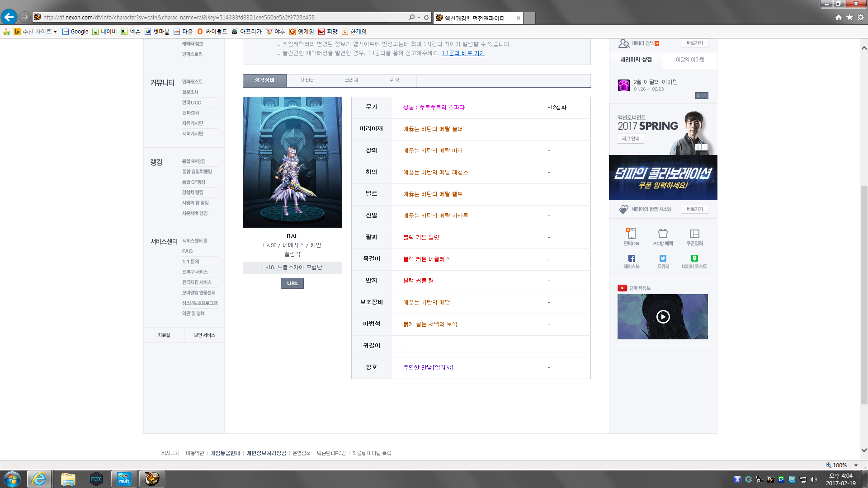This screenshot has height=488, width=868.
Task: Open the 100% zoom level dropdown
Action: (x=856, y=465)
